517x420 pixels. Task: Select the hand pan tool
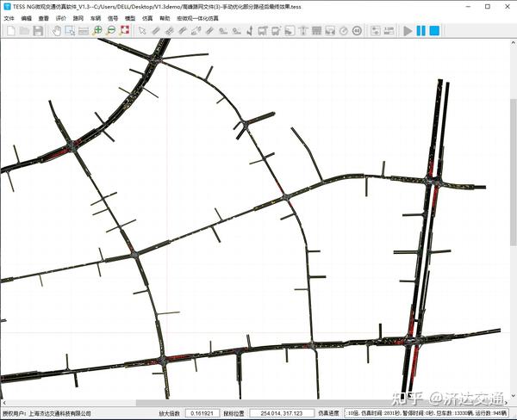tap(56, 31)
